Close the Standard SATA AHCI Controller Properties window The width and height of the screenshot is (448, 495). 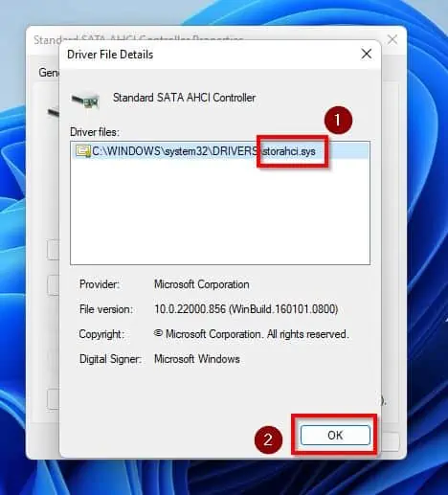tap(392, 39)
